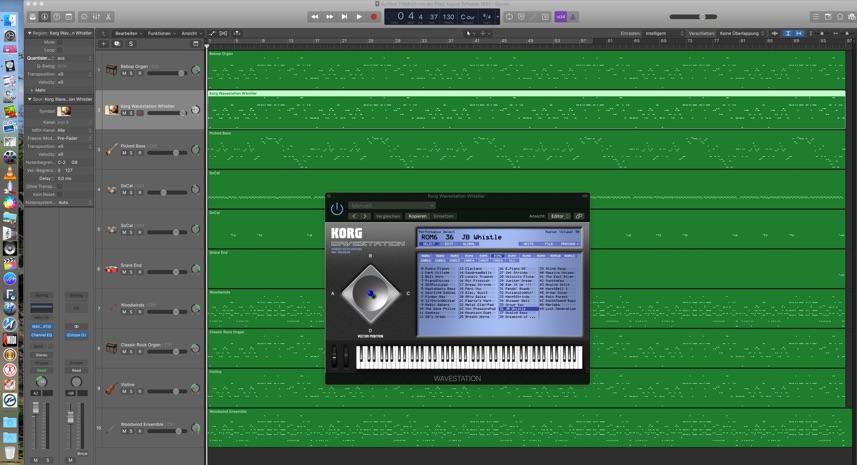857x465 pixels.
Task: Toggle Korg plugin power button
Action: tap(337, 209)
